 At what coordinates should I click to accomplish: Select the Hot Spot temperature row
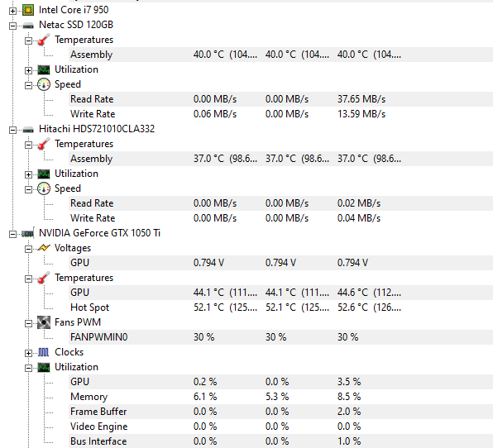pyautogui.click(x=280, y=307)
